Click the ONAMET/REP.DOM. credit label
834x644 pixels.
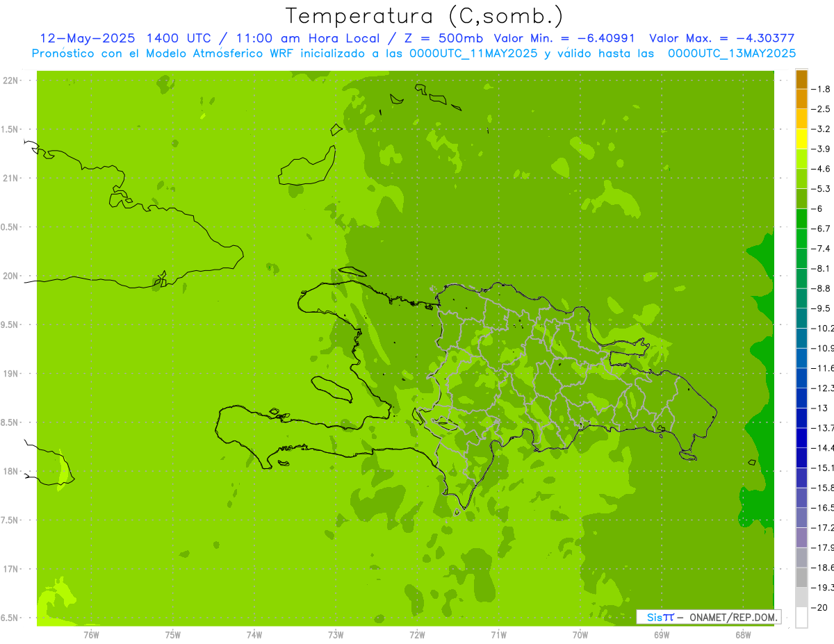[x=733, y=617]
